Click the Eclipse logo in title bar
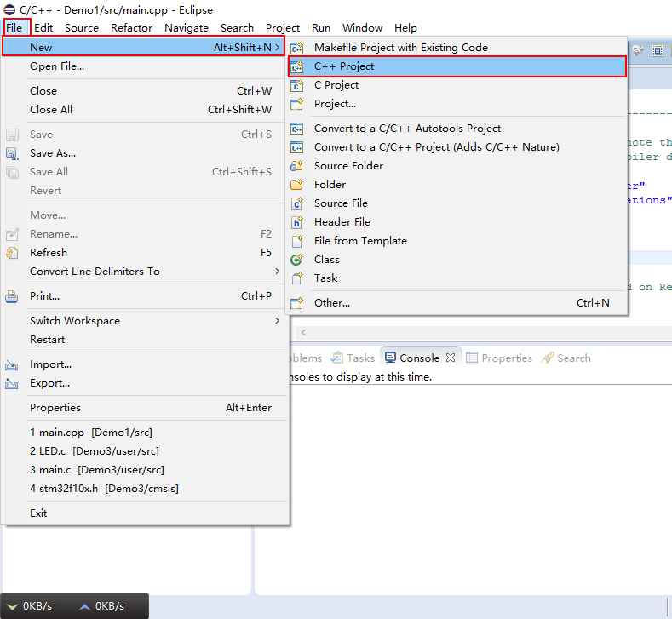The image size is (672, 619). [x=9, y=9]
